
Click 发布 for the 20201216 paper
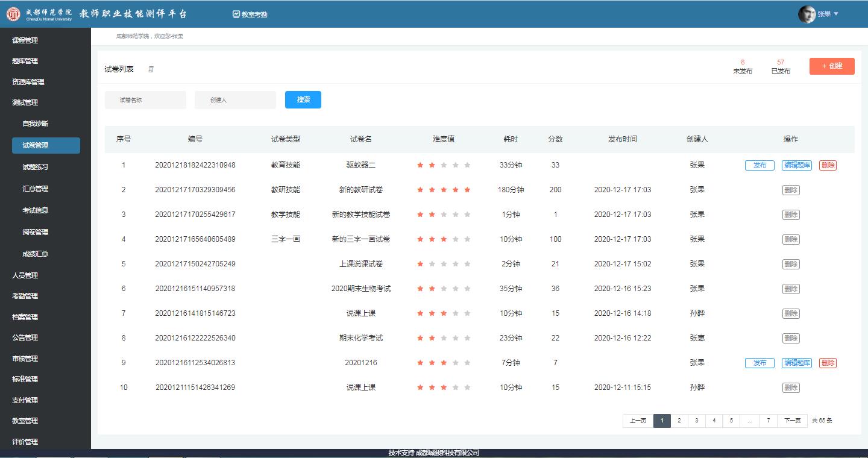[759, 363]
